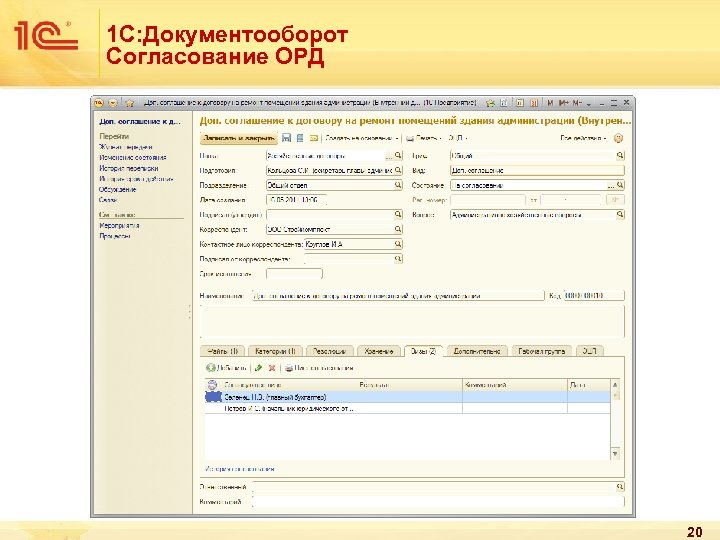Open the Создать на основании dropdown

[x=361, y=138]
